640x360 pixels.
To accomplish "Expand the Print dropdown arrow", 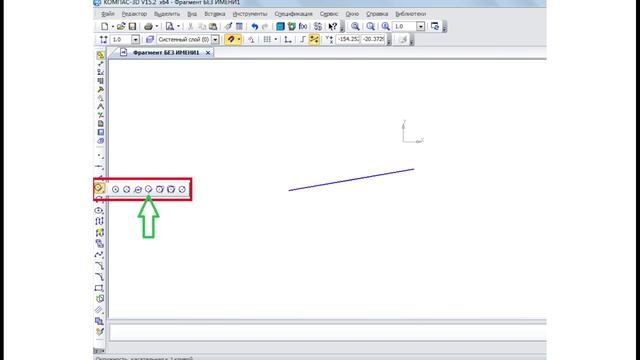I will tap(157, 27).
